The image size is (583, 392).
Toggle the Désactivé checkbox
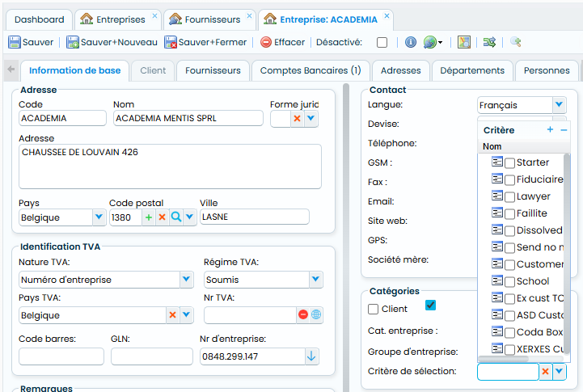click(382, 42)
